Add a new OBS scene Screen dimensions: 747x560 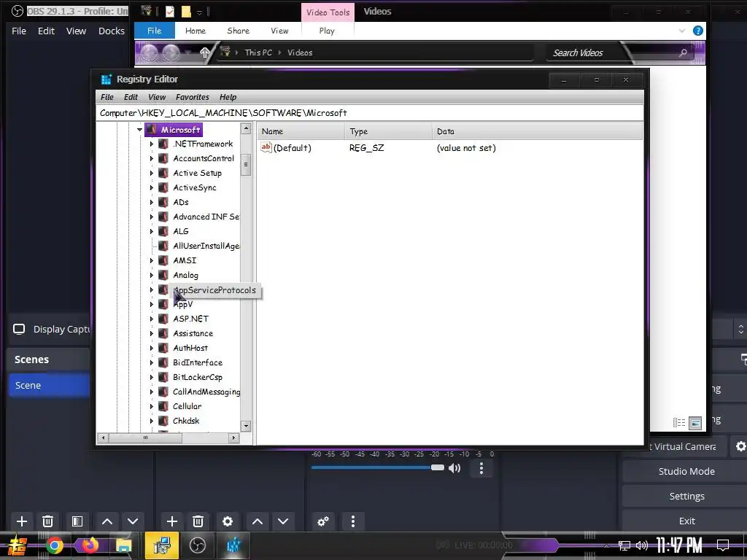(22, 521)
